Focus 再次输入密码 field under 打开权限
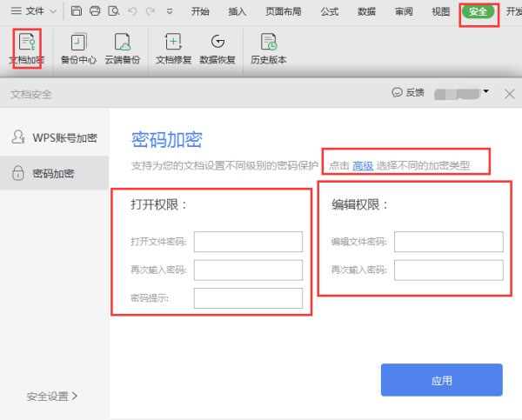The height and width of the screenshot is (420, 522). 248,270
